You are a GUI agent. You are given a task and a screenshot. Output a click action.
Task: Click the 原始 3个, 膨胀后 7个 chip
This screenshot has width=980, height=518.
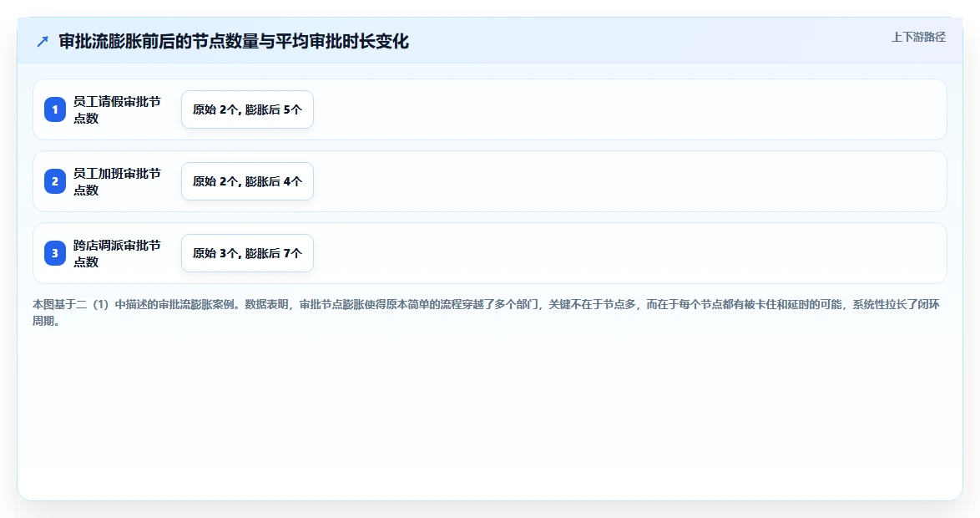247,253
